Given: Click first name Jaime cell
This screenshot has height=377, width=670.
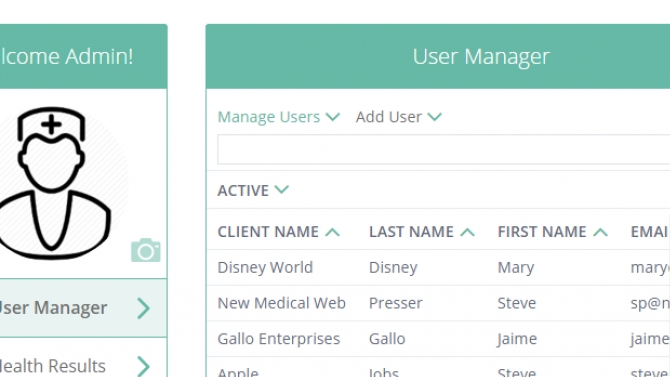Looking at the screenshot, I should pyautogui.click(x=517, y=339).
